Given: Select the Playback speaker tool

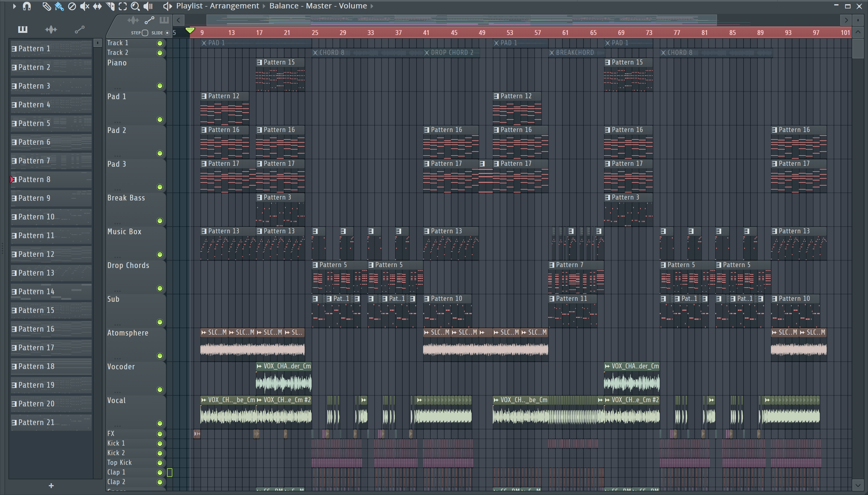Looking at the screenshot, I should [x=148, y=6].
